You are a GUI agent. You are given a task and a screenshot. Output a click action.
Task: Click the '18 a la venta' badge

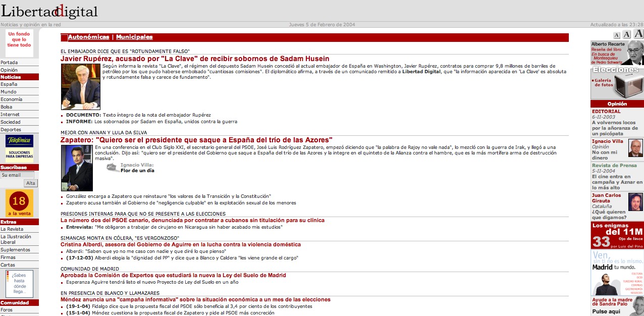(19, 203)
